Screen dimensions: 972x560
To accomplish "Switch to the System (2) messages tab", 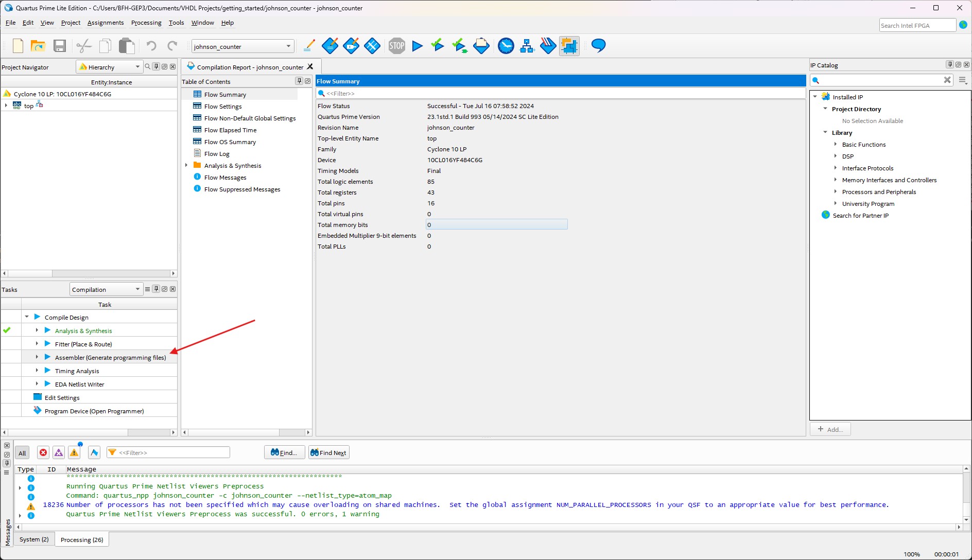I will (x=34, y=539).
